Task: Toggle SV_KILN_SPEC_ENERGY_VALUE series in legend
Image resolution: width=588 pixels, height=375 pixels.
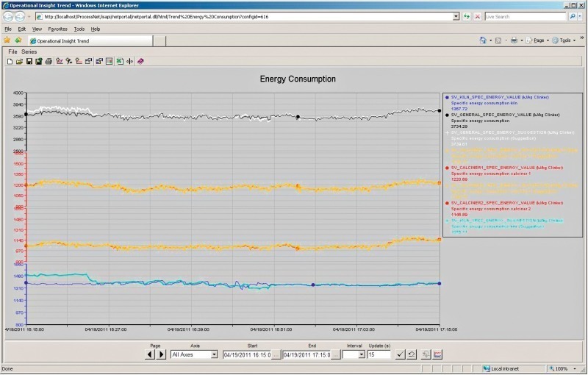Action: 500,97
